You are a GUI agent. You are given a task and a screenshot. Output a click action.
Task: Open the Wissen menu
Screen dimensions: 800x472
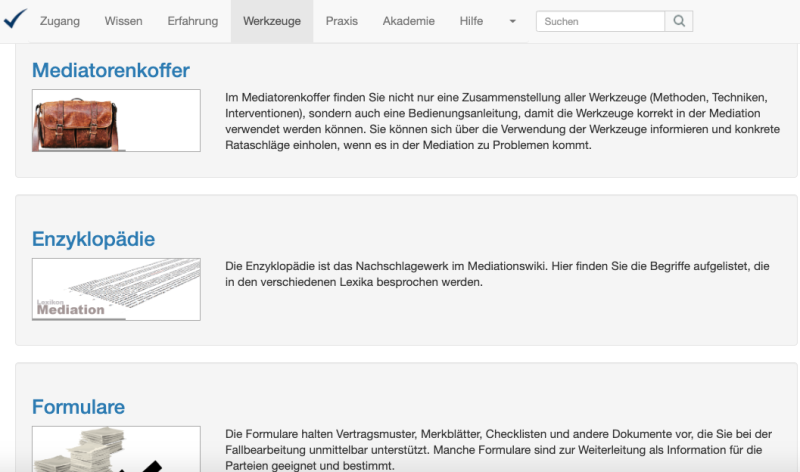(x=123, y=21)
